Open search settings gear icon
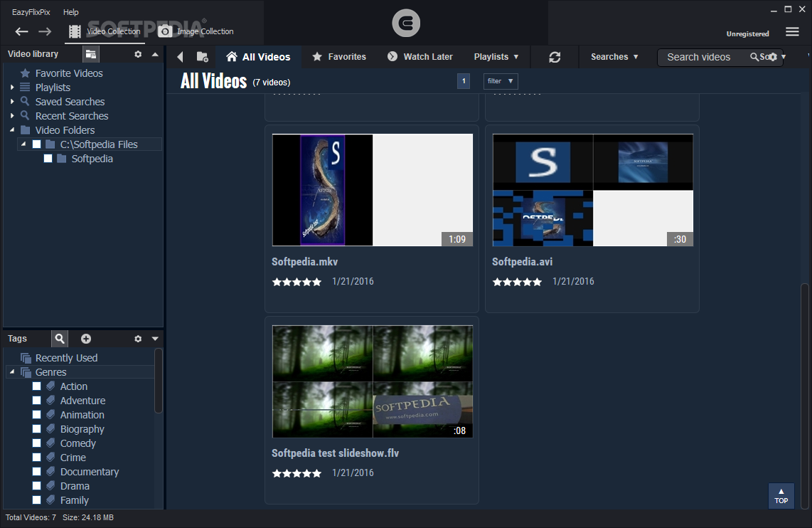 click(773, 57)
